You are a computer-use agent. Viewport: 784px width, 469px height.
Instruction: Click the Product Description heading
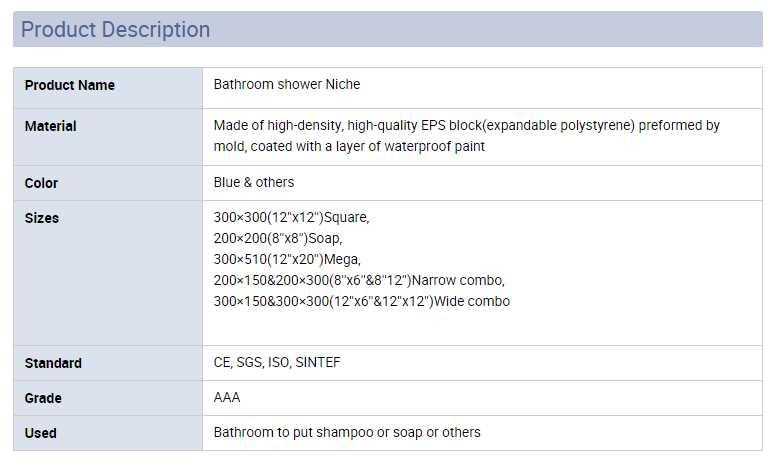(x=116, y=30)
